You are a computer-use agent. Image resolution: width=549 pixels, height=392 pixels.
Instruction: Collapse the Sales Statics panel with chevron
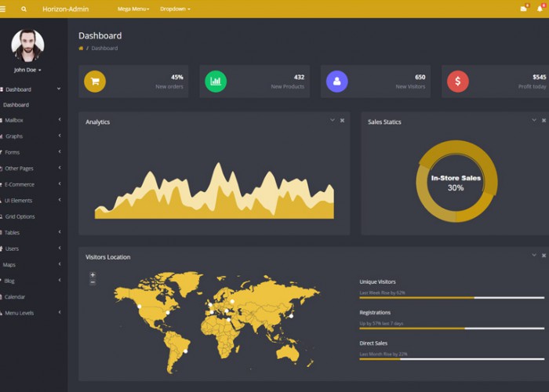[x=534, y=120]
